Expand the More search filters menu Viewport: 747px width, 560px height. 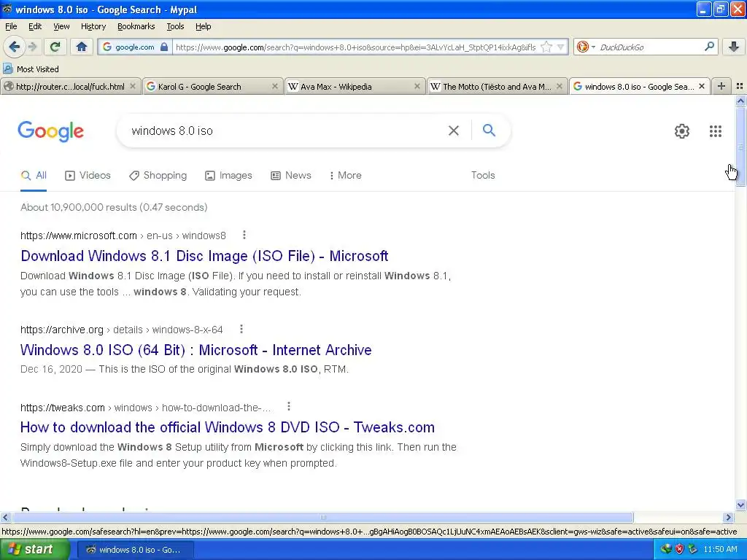point(345,175)
